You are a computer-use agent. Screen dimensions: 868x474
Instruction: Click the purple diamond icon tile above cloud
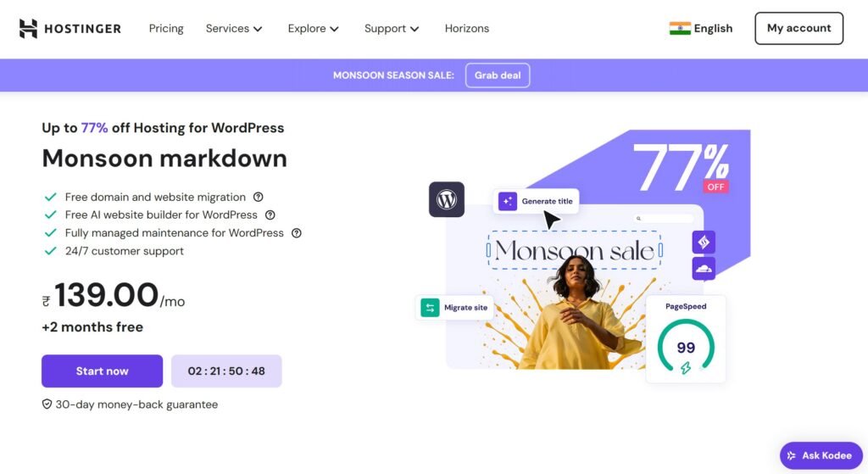click(704, 242)
